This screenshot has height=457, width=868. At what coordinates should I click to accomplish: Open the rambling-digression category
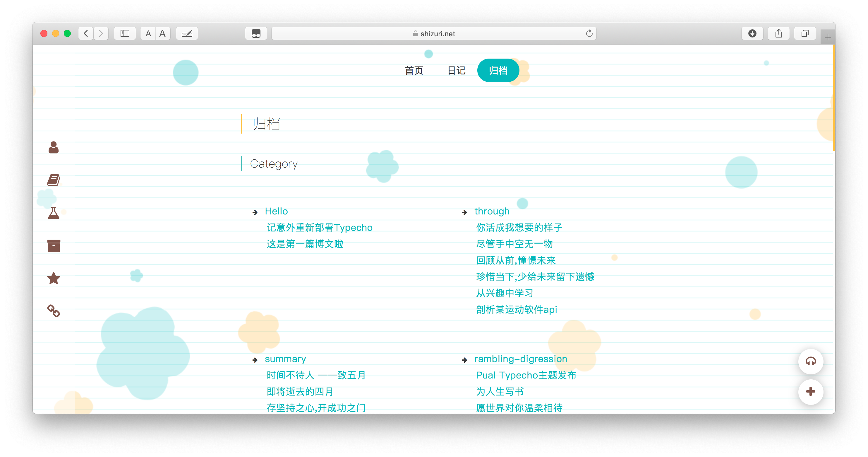click(521, 359)
